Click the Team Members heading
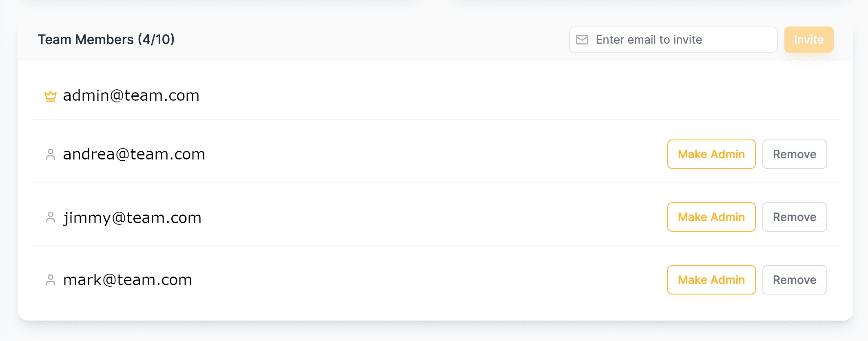This screenshot has height=341, width=868. coord(86,40)
